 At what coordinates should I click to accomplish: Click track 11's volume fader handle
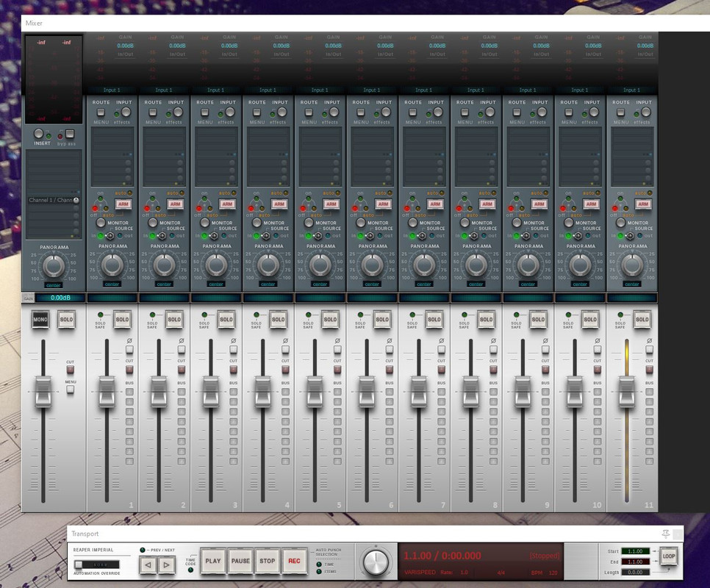point(627,392)
